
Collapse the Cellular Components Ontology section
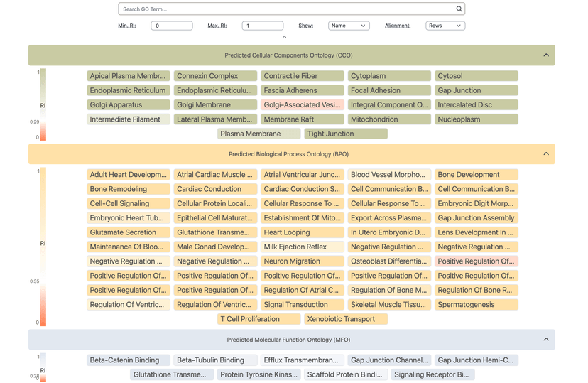545,55
